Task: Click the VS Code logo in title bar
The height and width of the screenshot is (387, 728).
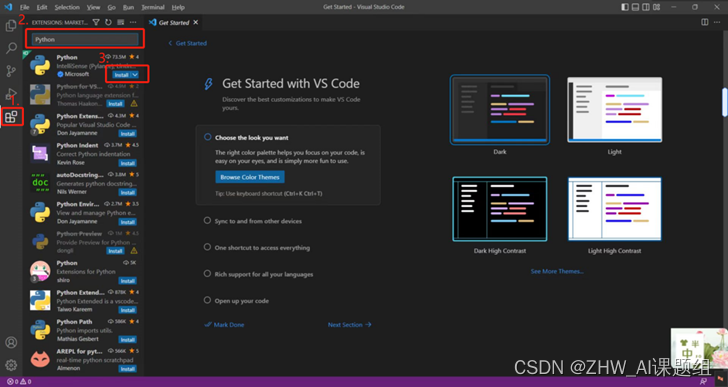Action: click(8, 7)
